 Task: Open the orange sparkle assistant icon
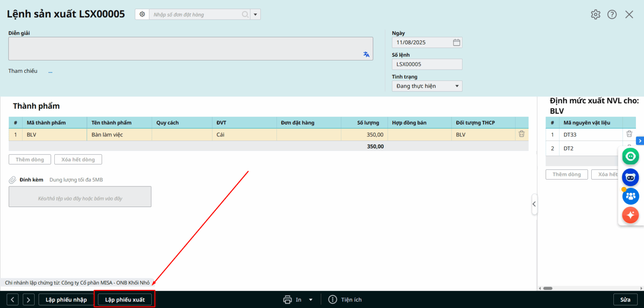630,215
